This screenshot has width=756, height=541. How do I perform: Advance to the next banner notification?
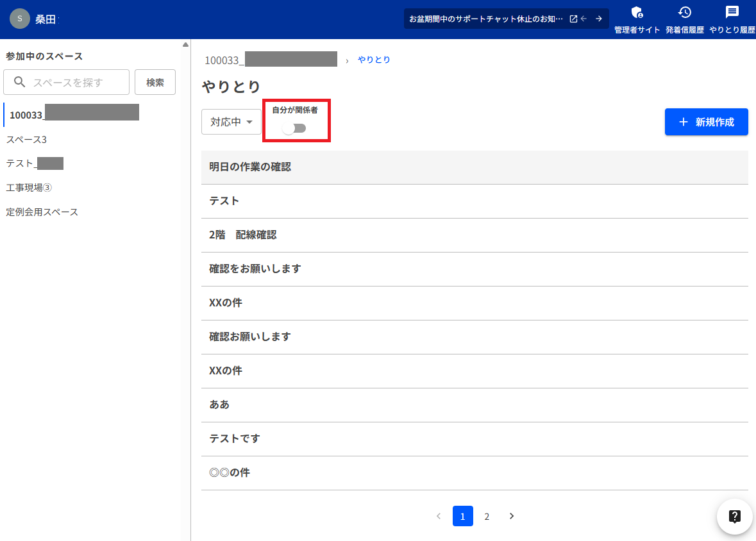[x=600, y=19]
